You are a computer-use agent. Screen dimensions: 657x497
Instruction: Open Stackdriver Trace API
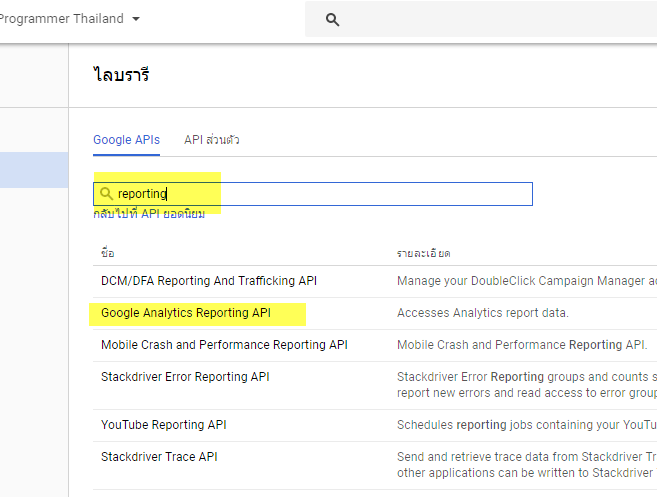[x=159, y=457]
